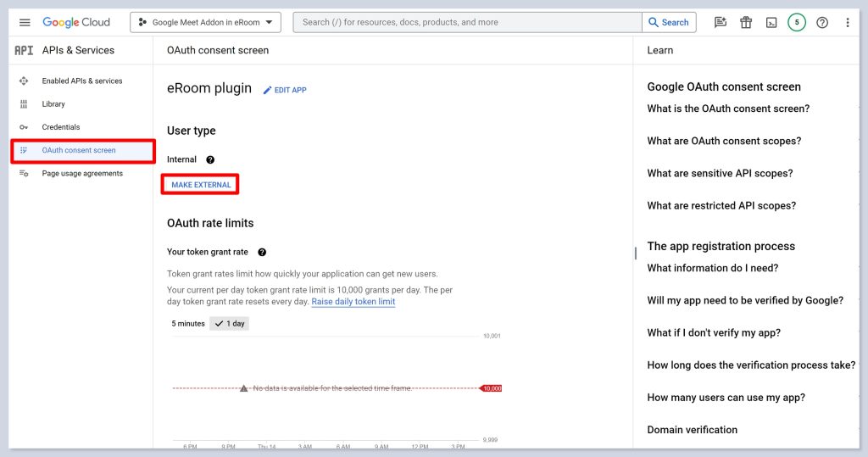Click the search resources input field
Screen dimensions: 868x457
coord(466,23)
